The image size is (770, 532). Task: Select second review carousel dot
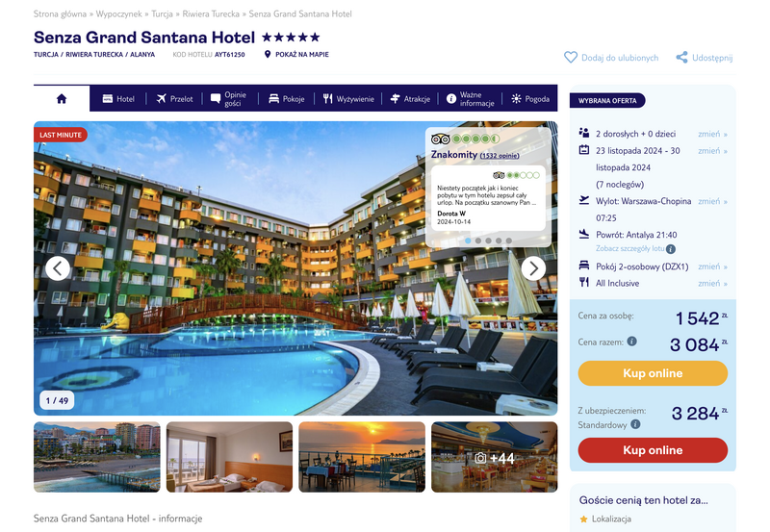click(478, 241)
